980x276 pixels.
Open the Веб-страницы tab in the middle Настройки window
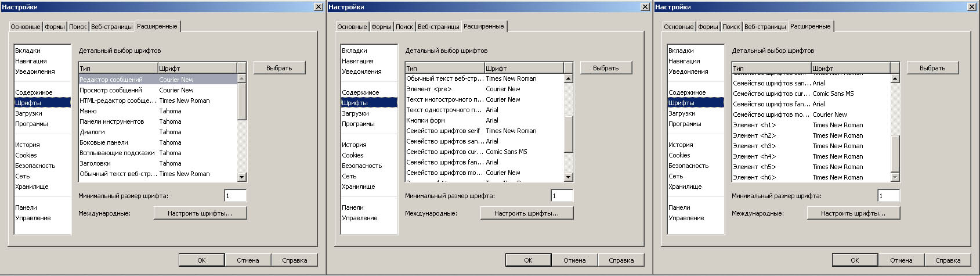pos(438,27)
